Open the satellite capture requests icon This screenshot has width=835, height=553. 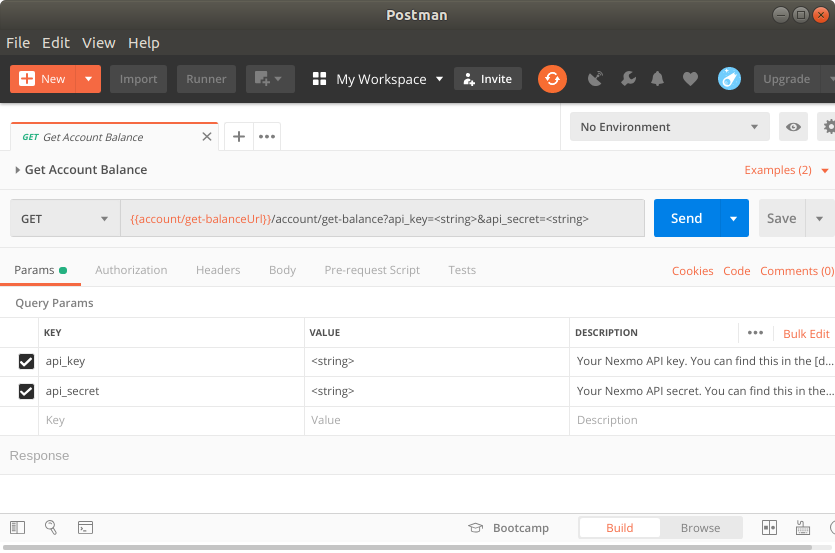coord(596,79)
